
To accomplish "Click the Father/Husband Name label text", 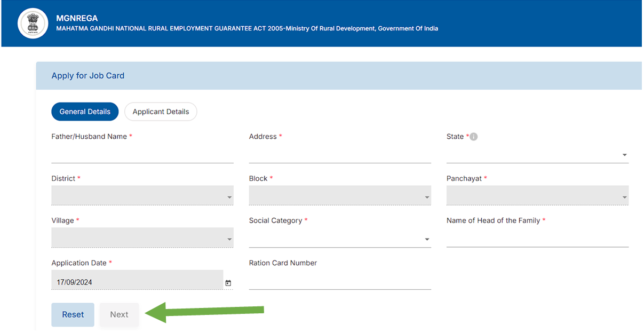I will [89, 137].
